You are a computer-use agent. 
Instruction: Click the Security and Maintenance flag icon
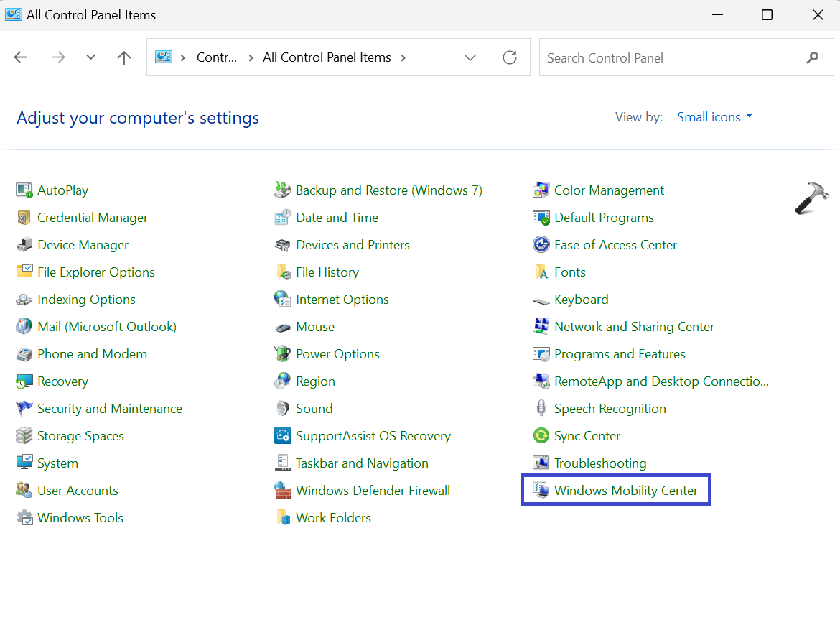(24, 409)
